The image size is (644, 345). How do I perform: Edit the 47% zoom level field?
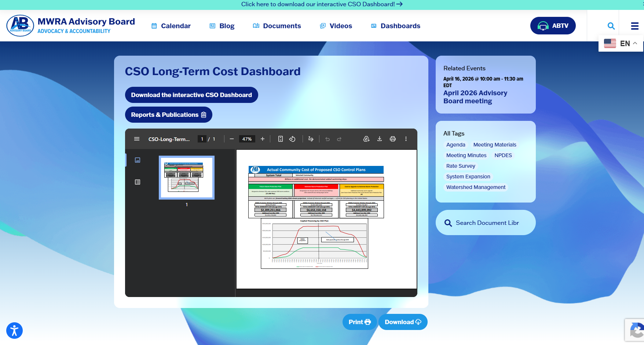click(x=247, y=139)
